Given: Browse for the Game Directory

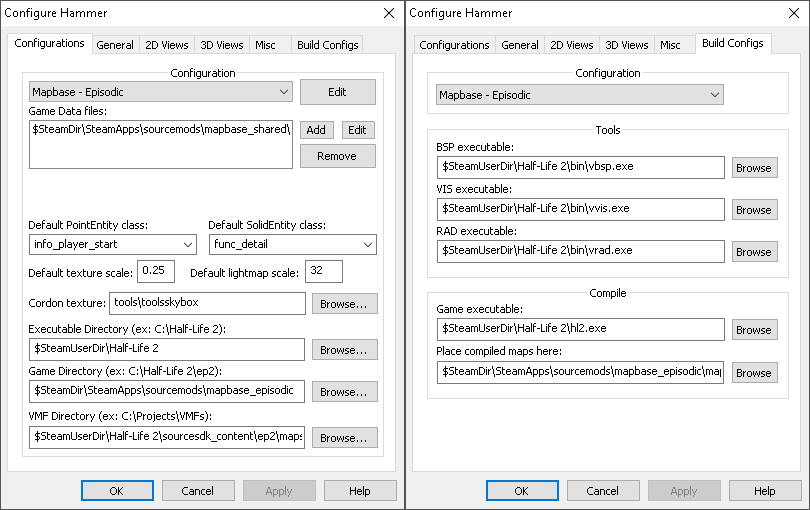Looking at the screenshot, I should (344, 392).
